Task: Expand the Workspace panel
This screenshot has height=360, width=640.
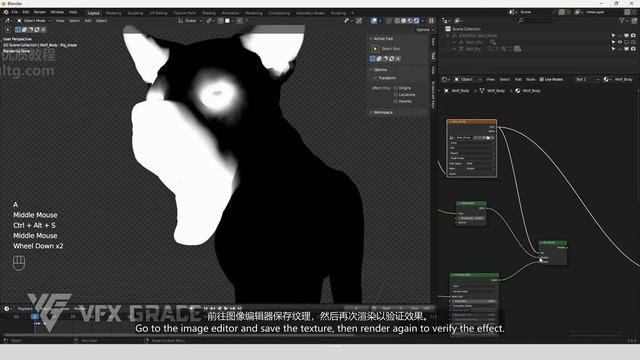Action: coord(371,112)
